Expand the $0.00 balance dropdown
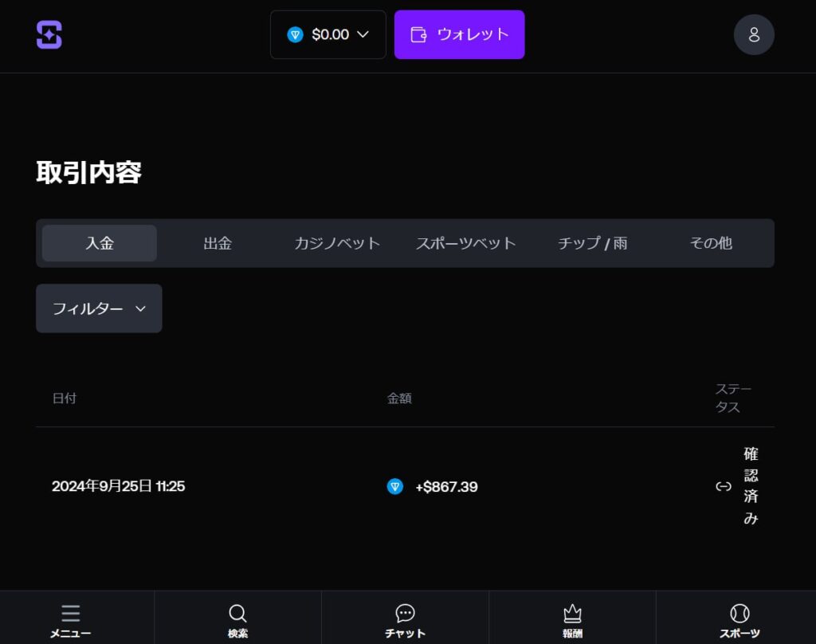This screenshot has height=644, width=816. [328, 34]
